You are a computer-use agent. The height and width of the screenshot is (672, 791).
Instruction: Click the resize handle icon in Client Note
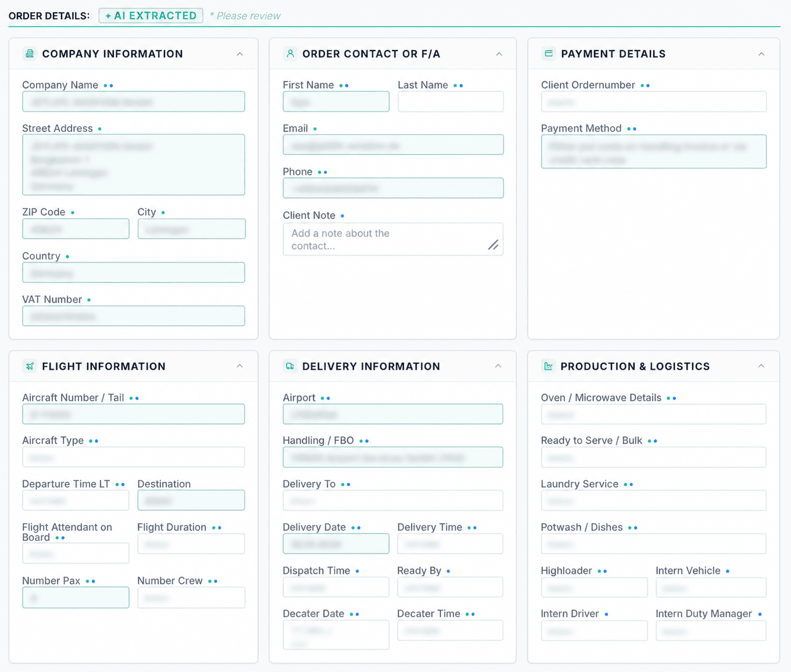493,245
